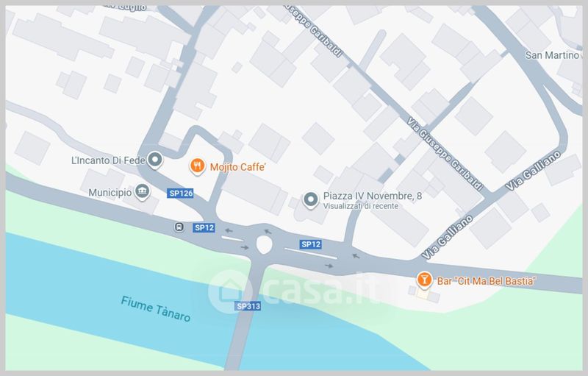588x376 pixels.
Task: Select the bus stop icon near SP12
Action: [179, 227]
